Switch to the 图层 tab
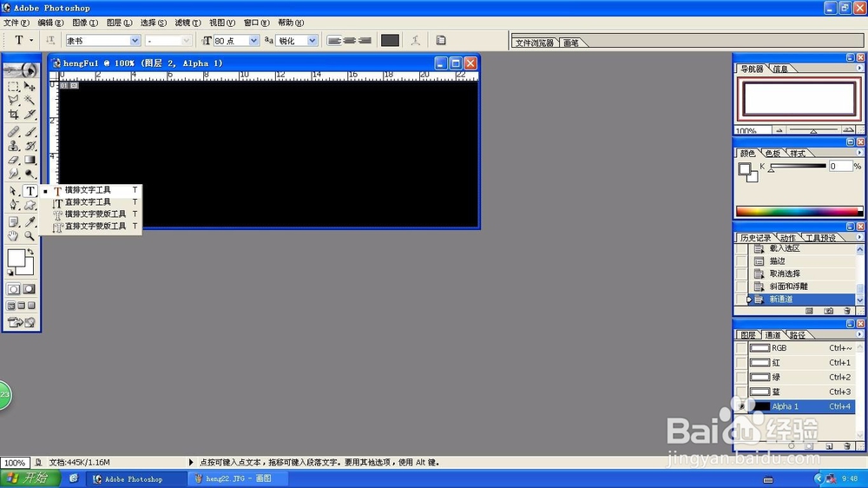The height and width of the screenshot is (488, 868). tap(748, 335)
